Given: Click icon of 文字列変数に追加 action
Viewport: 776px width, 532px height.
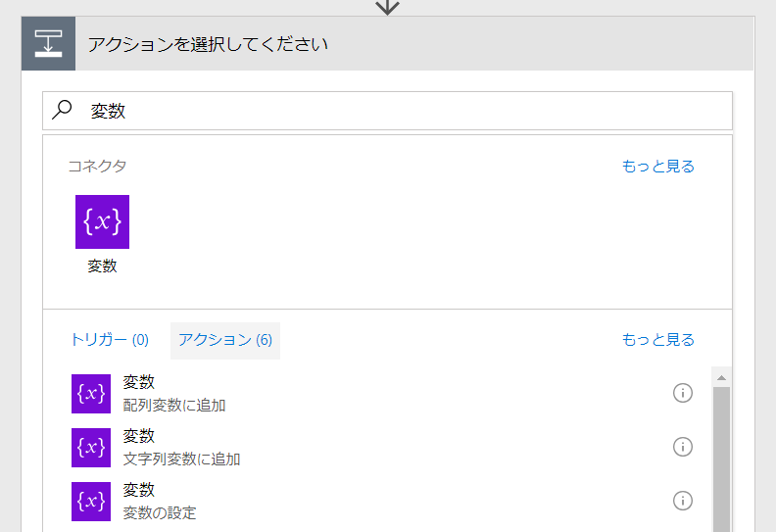Looking at the screenshot, I should click(91, 448).
